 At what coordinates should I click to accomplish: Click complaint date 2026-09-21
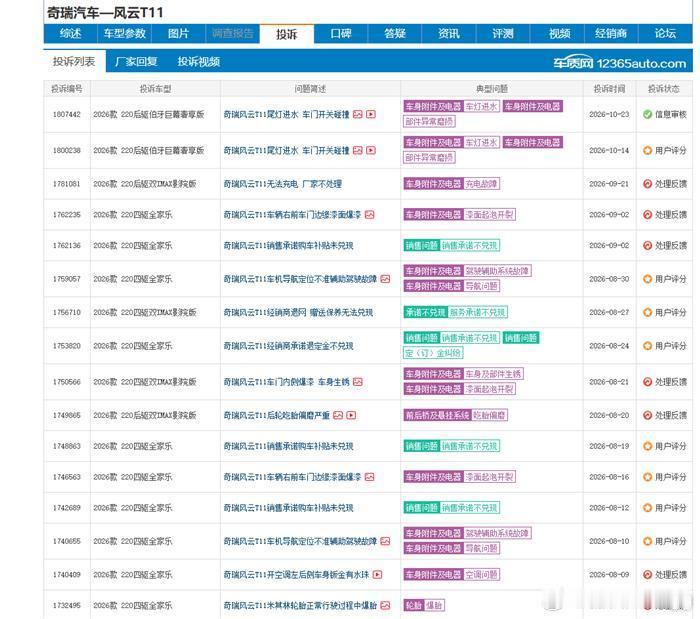609,184
